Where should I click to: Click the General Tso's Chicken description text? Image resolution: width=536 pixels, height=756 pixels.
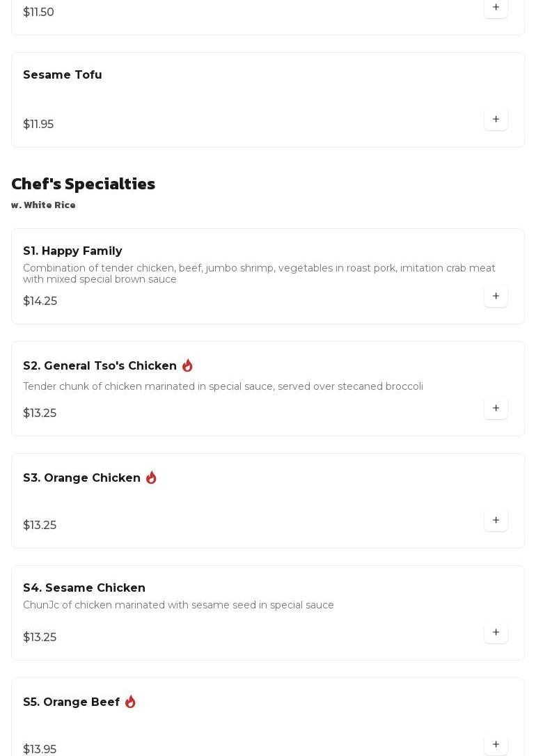[x=223, y=386]
